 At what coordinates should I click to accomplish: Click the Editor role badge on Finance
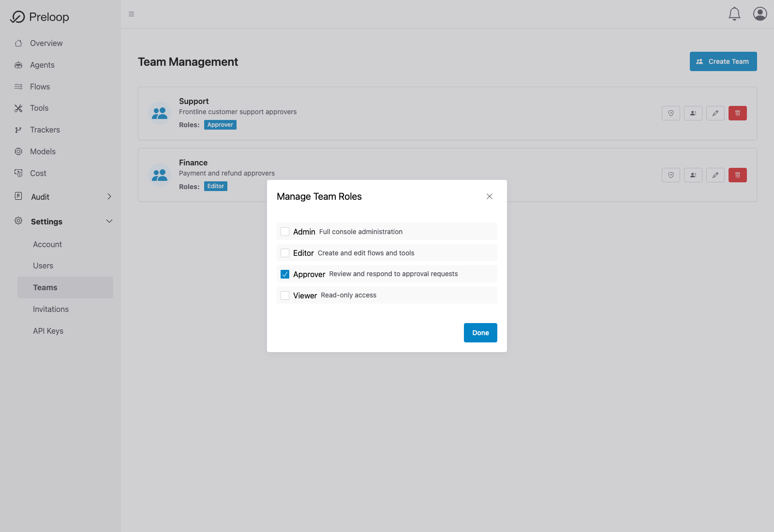click(x=216, y=186)
